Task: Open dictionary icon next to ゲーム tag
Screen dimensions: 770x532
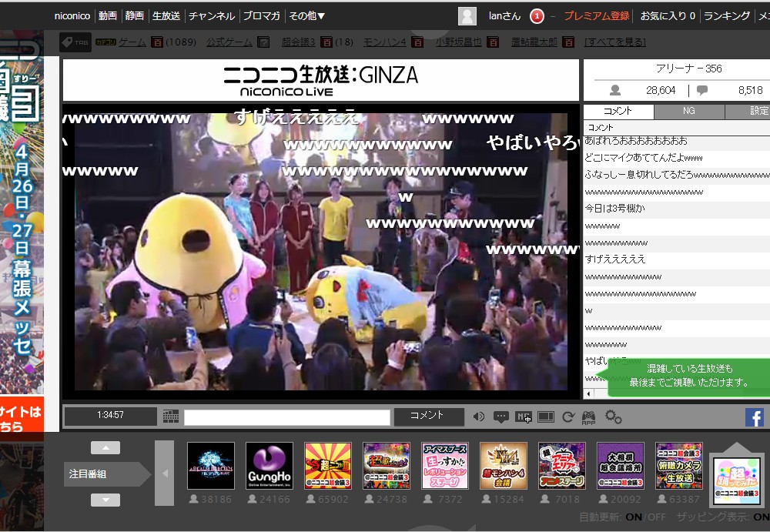Action: point(156,42)
